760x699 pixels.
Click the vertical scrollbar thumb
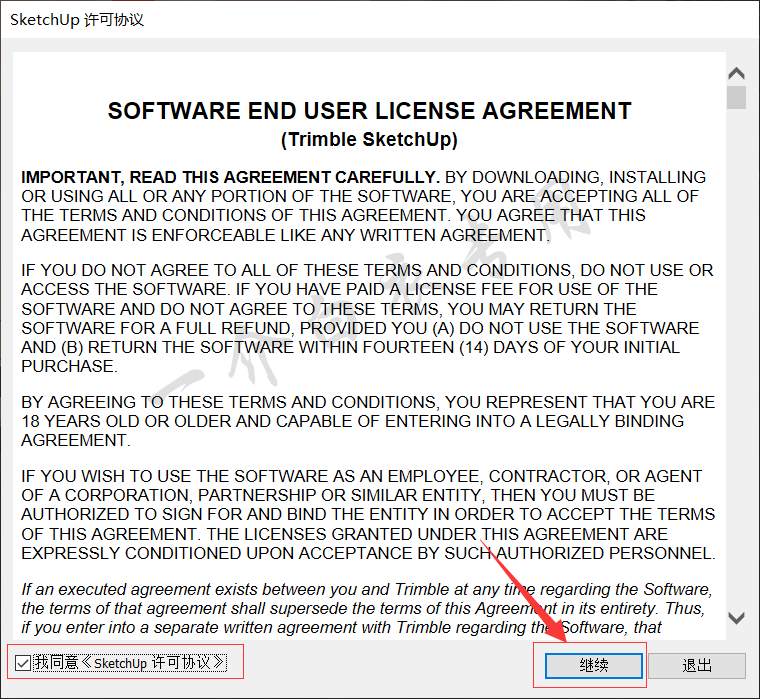click(x=736, y=97)
